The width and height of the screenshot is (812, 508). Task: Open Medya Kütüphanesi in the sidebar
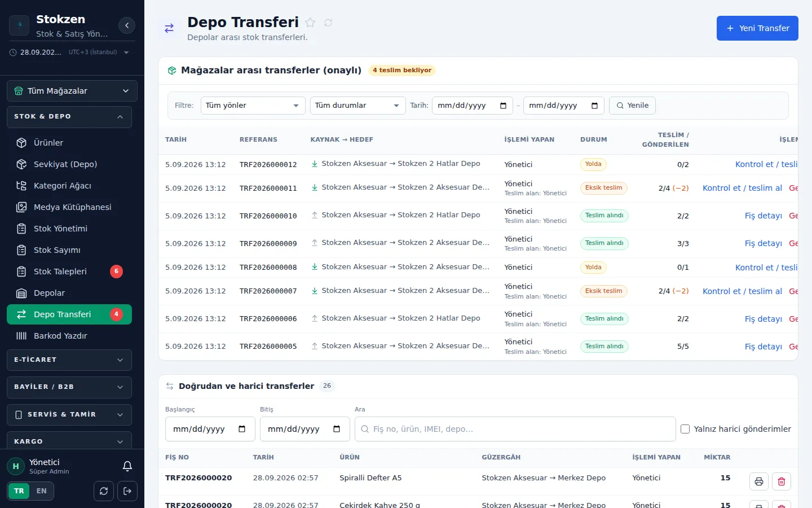point(69,207)
